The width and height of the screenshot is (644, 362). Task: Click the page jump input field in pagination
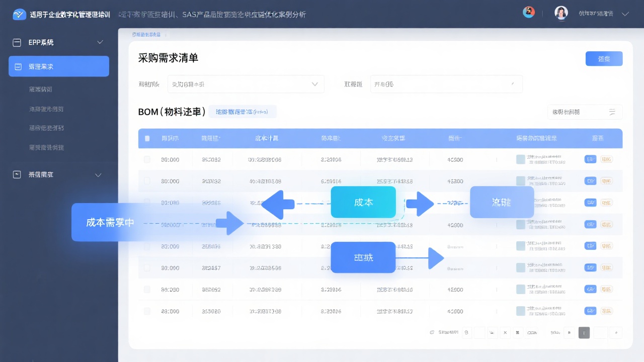(600, 333)
